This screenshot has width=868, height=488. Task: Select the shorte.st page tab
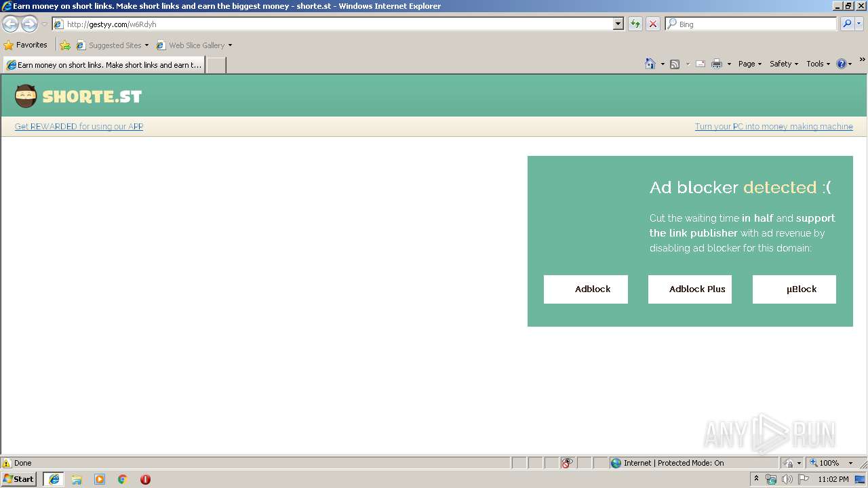point(104,65)
